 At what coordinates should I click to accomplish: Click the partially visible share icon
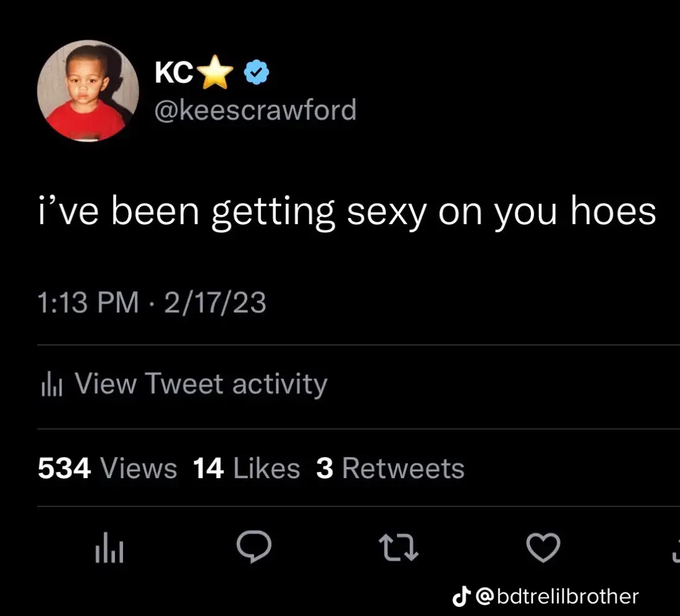point(676,549)
